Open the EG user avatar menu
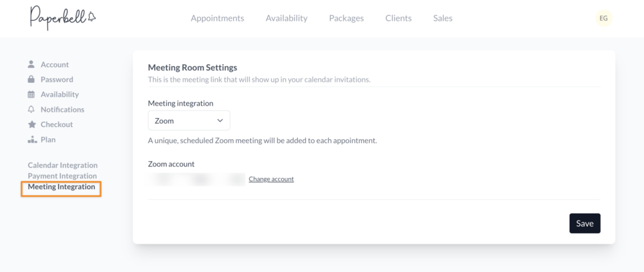 (603, 18)
